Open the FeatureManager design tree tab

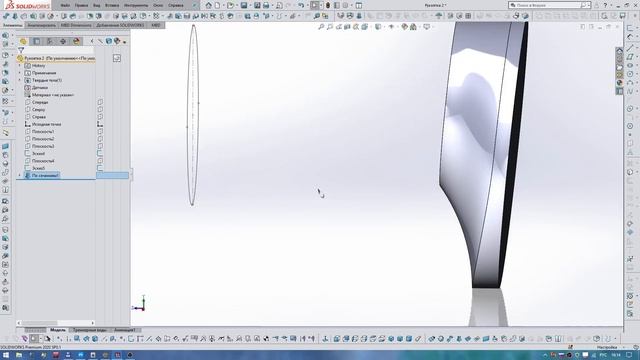(x=23, y=41)
